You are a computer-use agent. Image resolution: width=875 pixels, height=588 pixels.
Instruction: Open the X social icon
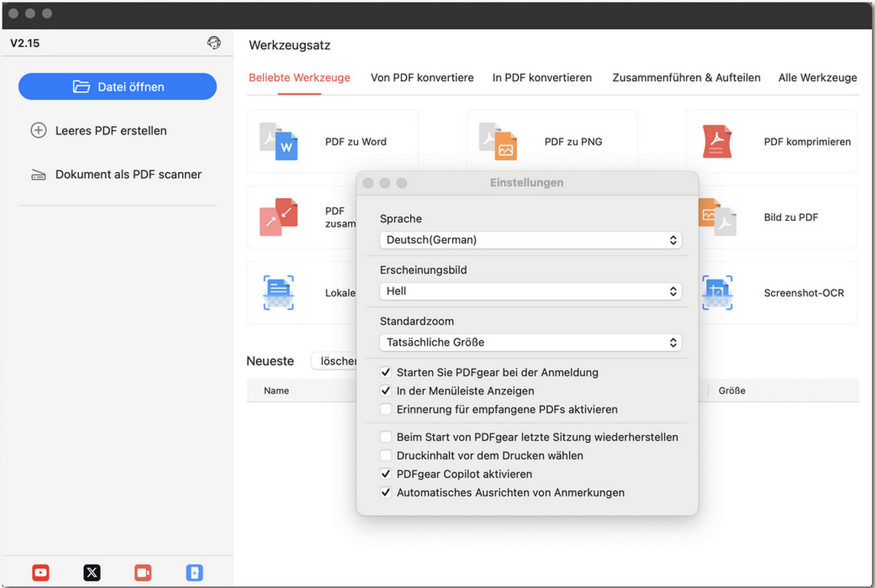92,572
